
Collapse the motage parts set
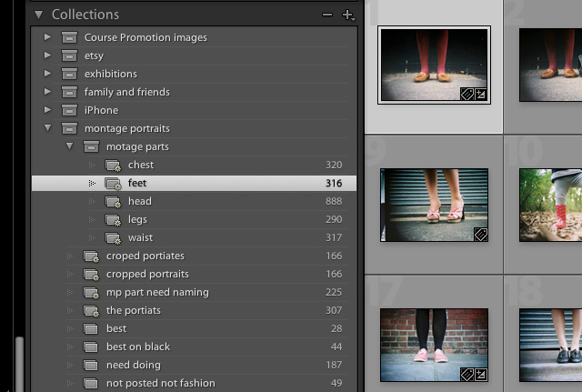pos(69,146)
